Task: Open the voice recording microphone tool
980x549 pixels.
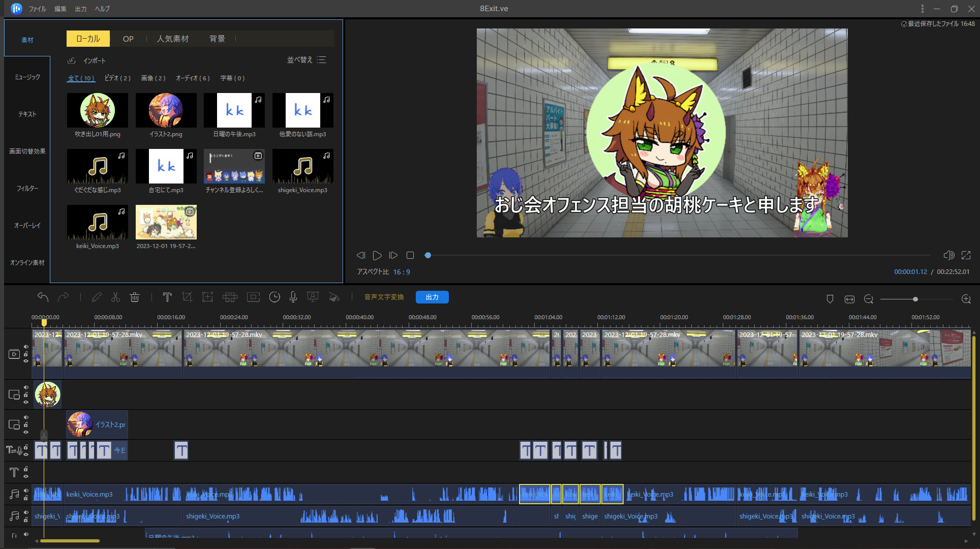Action: (293, 297)
